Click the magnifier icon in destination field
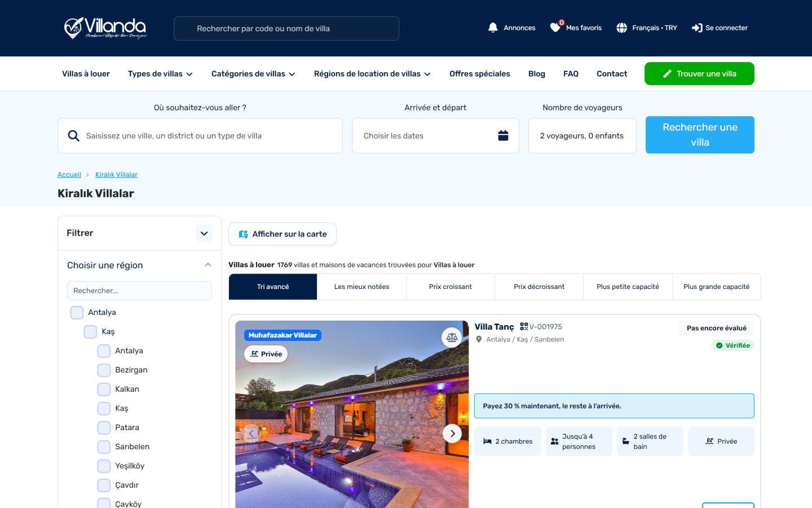 point(73,135)
